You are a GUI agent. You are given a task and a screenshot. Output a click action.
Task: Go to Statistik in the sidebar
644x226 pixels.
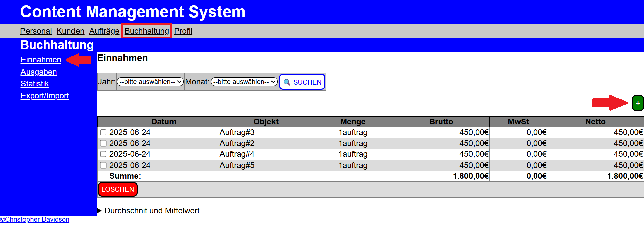point(35,84)
